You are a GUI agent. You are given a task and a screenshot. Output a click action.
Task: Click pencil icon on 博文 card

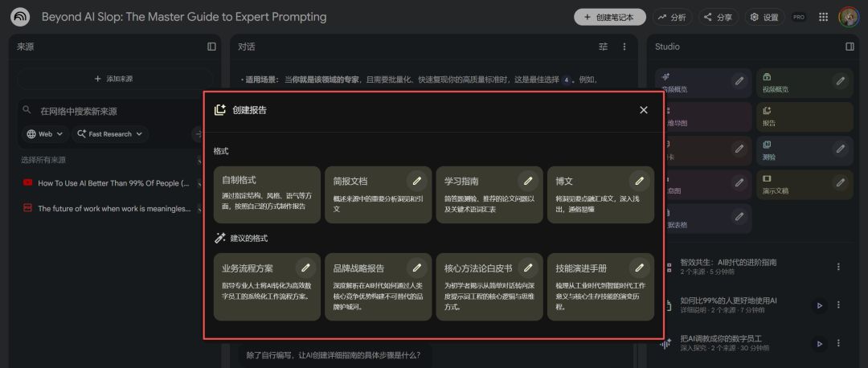point(639,180)
